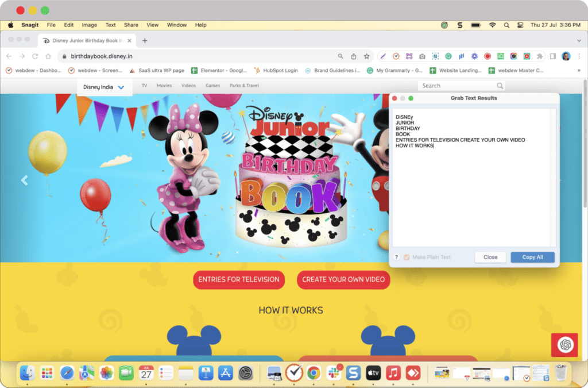
Task: Expand the Disney India dropdown
Action: pyautogui.click(x=121, y=87)
